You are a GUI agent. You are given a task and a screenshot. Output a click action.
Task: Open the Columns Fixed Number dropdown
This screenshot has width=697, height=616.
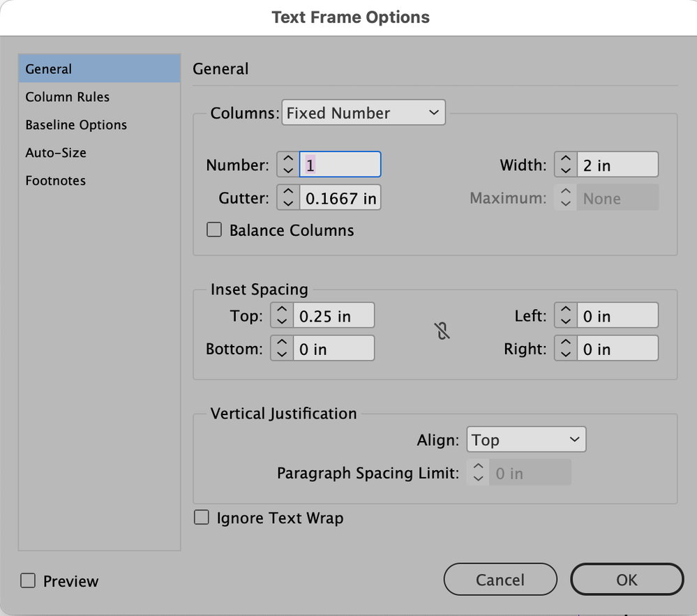tap(363, 113)
